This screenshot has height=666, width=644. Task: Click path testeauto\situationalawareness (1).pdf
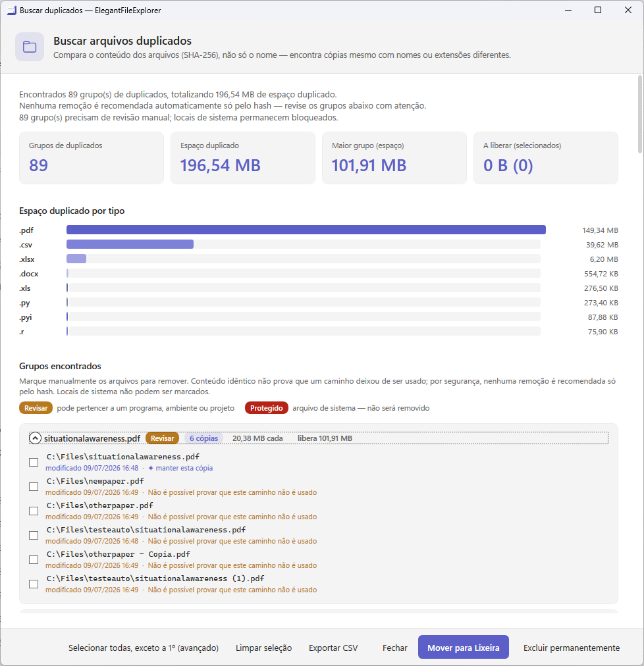(155, 578)
